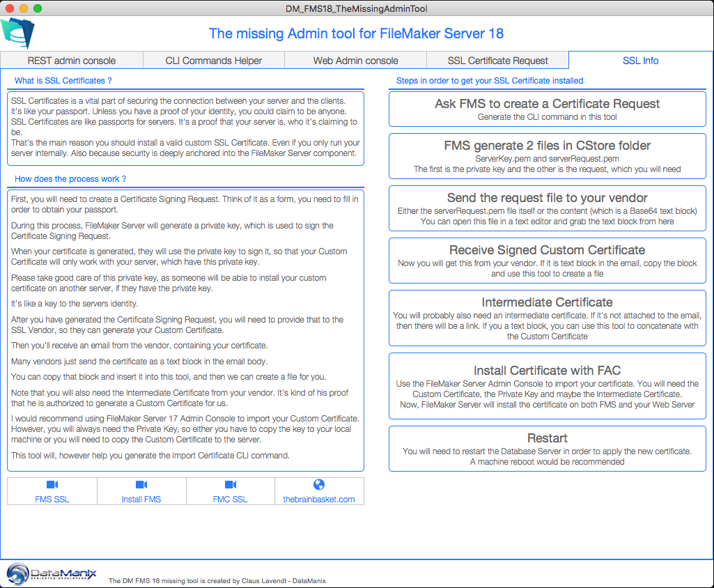
Task: Select the SSL Certificate Request tab
Action: coord(497,61)
